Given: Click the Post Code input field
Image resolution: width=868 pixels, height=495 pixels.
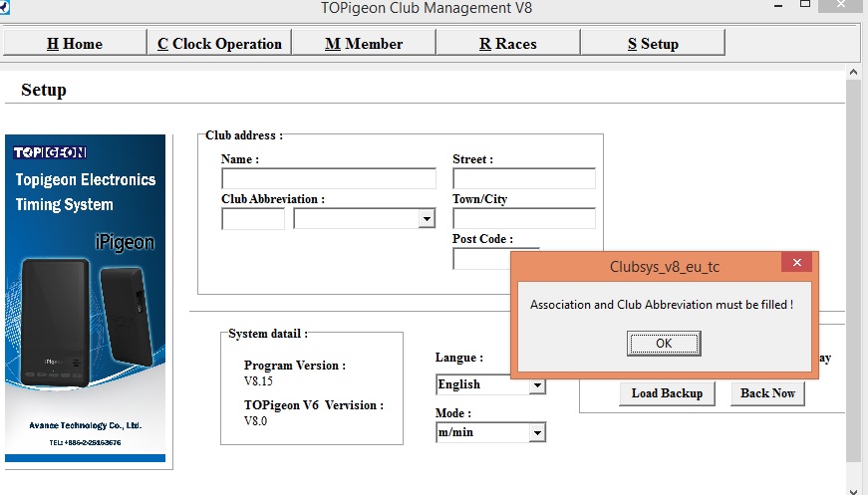Looking at the screenshot, I should point(481,259).
